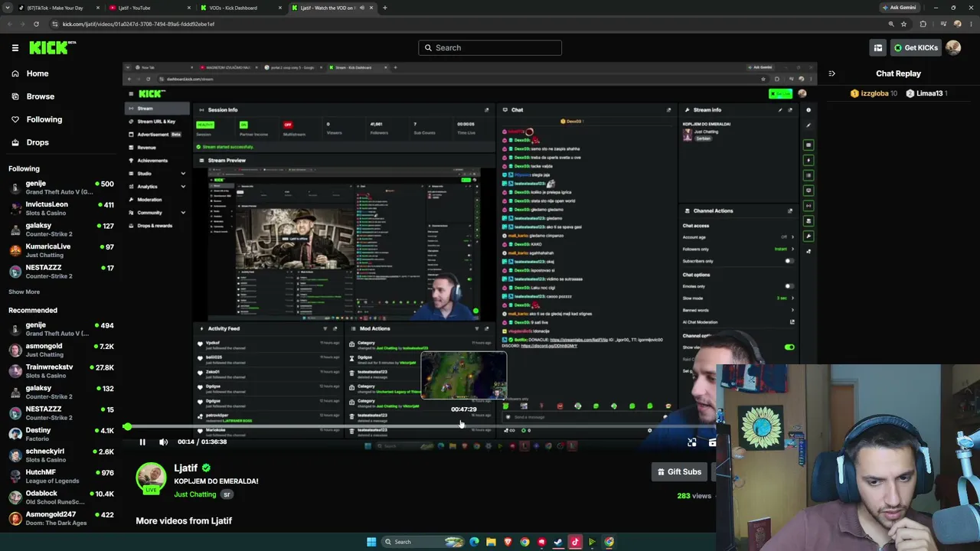
Task: Open Windows Start menu in taskbar
Action: point(371,542)
